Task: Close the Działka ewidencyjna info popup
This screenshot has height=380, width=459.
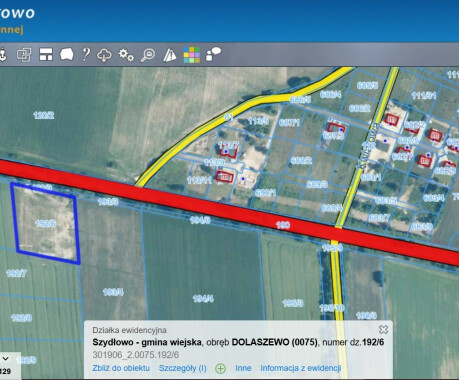Action: 383,330
